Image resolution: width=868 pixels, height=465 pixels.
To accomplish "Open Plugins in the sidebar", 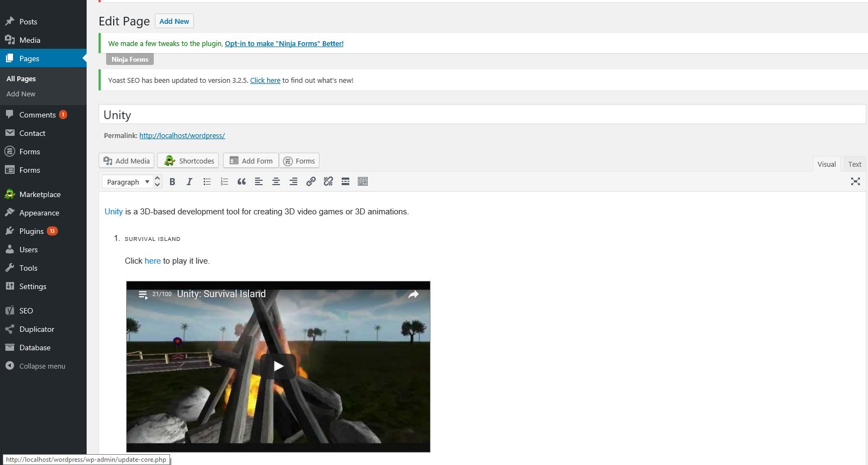I will 43,231.
